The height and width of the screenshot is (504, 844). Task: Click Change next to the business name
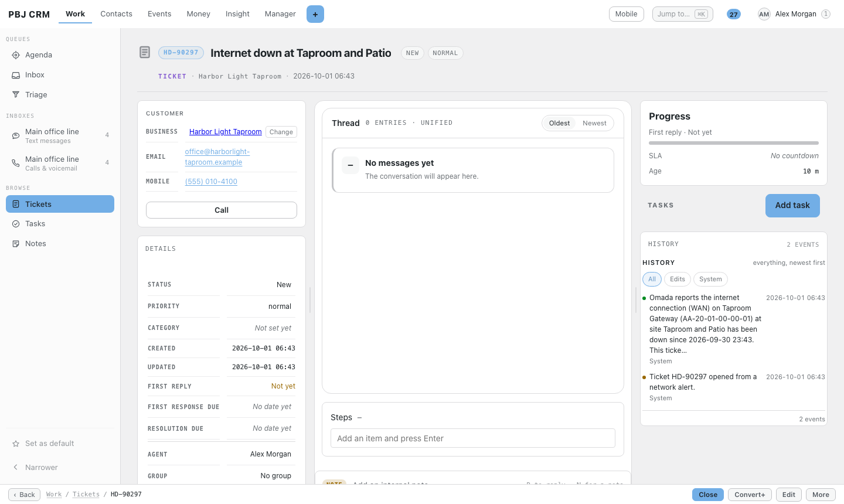coord(281,132)
